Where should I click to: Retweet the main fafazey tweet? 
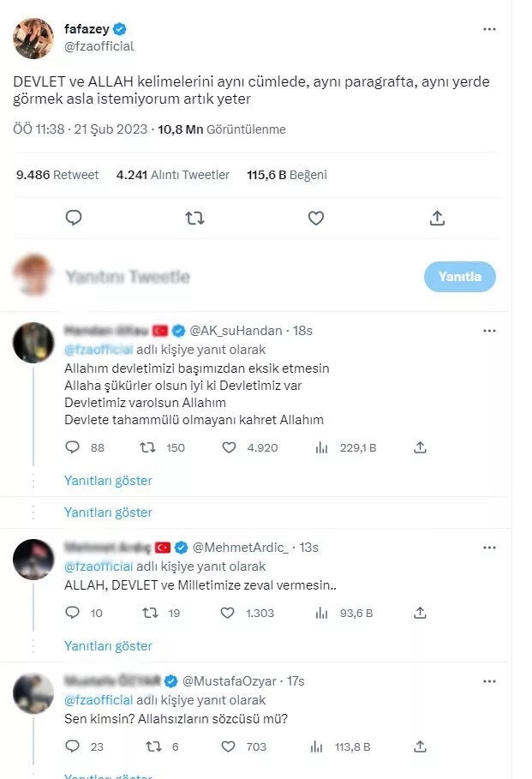[x=194, y=218]
